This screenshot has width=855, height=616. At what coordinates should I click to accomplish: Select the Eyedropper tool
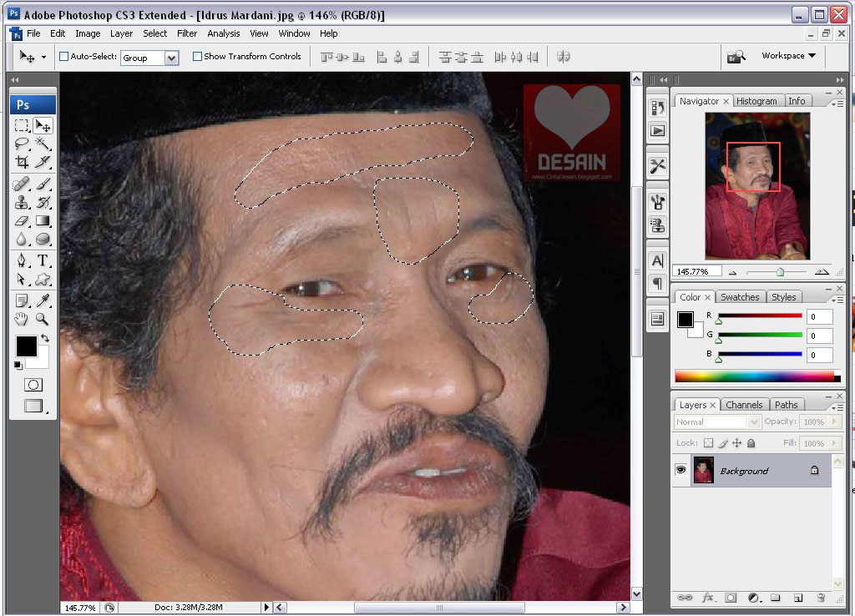(43, 300)
